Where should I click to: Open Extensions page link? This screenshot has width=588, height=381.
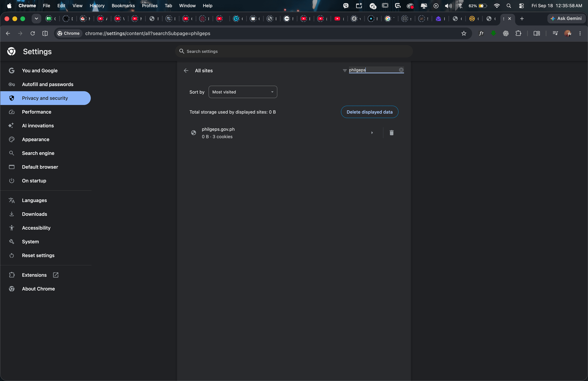(x=46, y=275)
